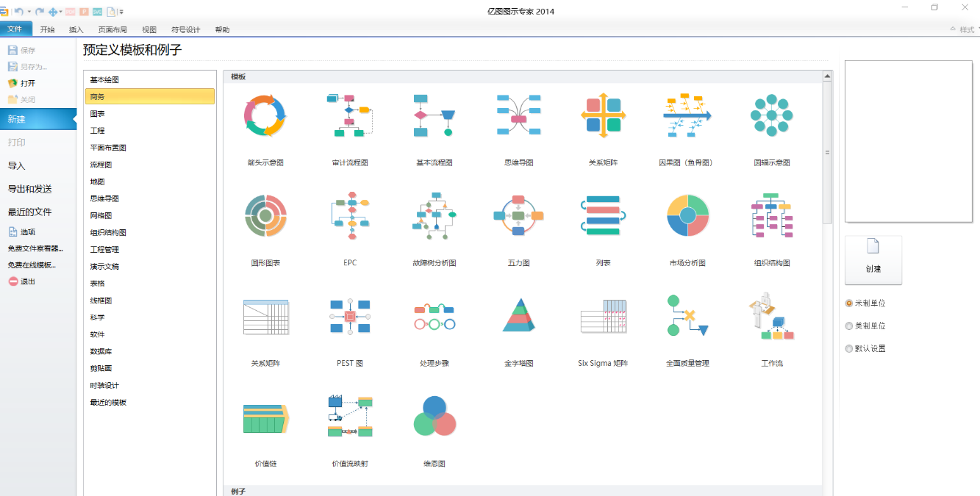Screen dimensions: 980x496
Task: Open the pan tool dropdown arrow
Action: [61, 12]
